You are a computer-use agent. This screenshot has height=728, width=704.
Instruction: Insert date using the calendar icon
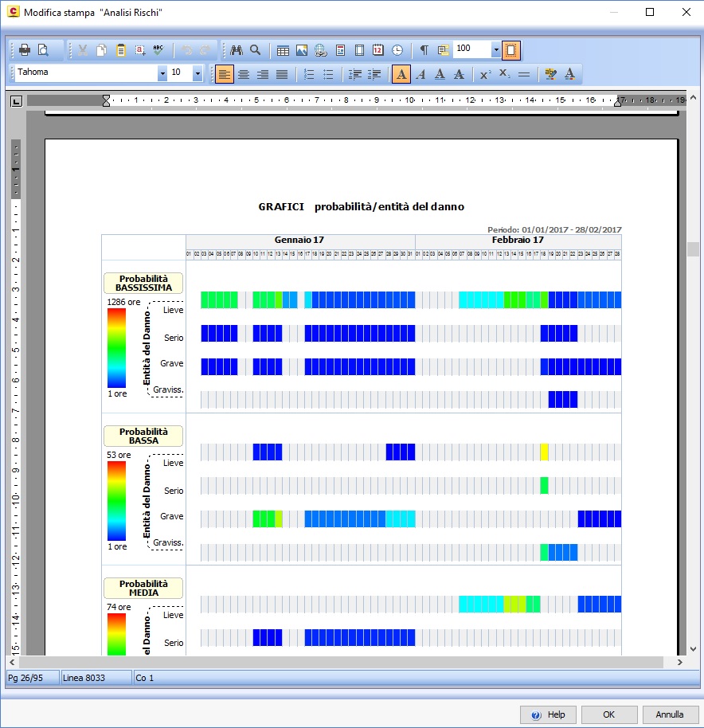coord(378,50)
